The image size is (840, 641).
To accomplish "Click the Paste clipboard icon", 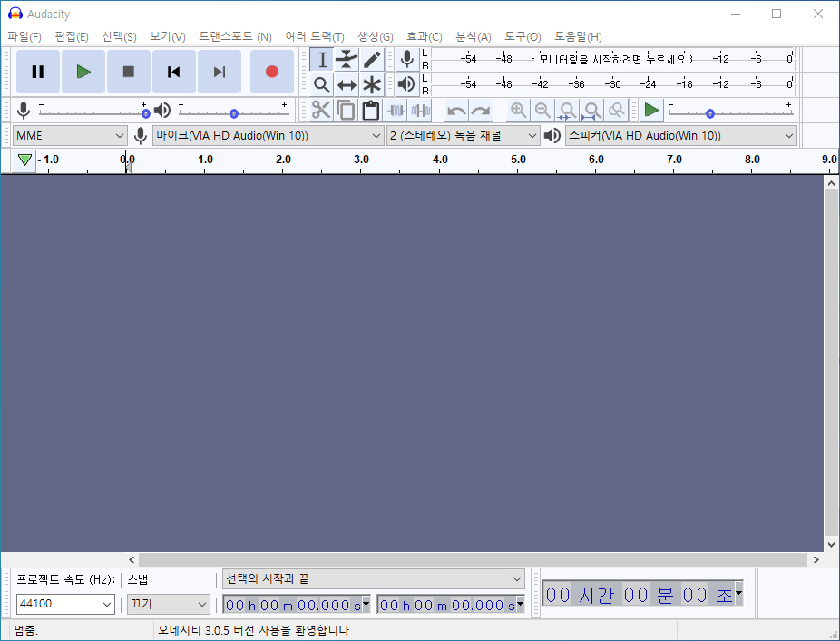I will coord(371,111).
